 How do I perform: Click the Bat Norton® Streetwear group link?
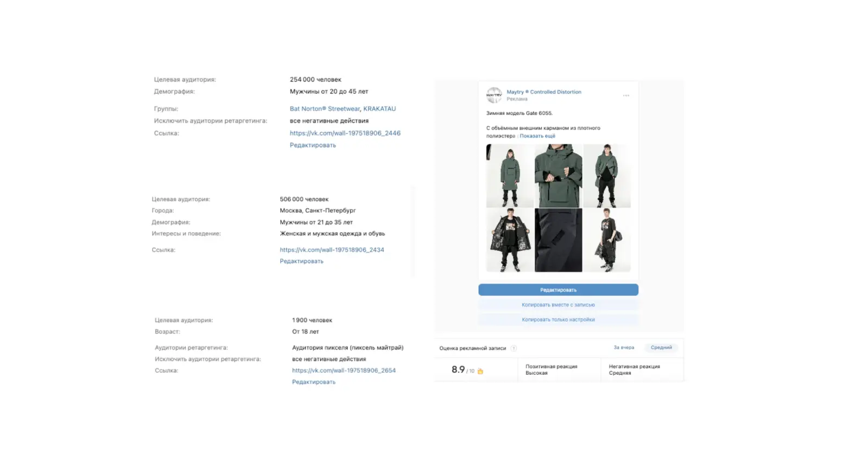click(x=325, y=109)
